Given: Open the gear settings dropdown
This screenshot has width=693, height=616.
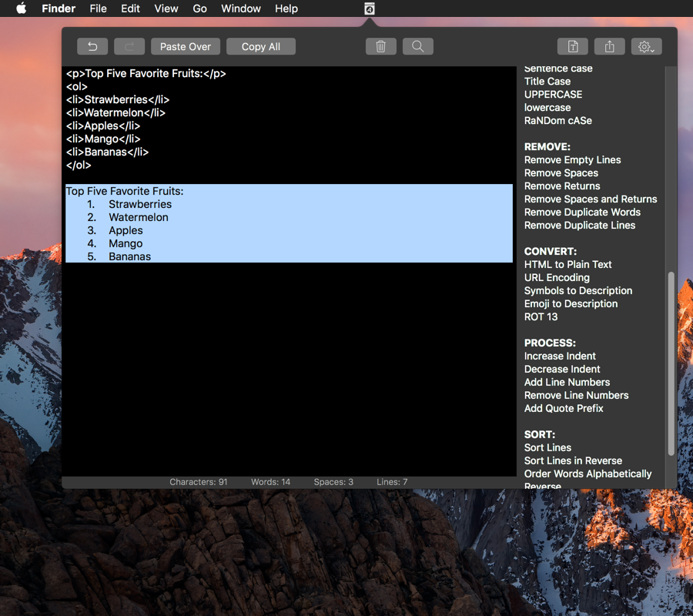Looking at the screenshot, I should pyautogui.click(x=646, y=46).
